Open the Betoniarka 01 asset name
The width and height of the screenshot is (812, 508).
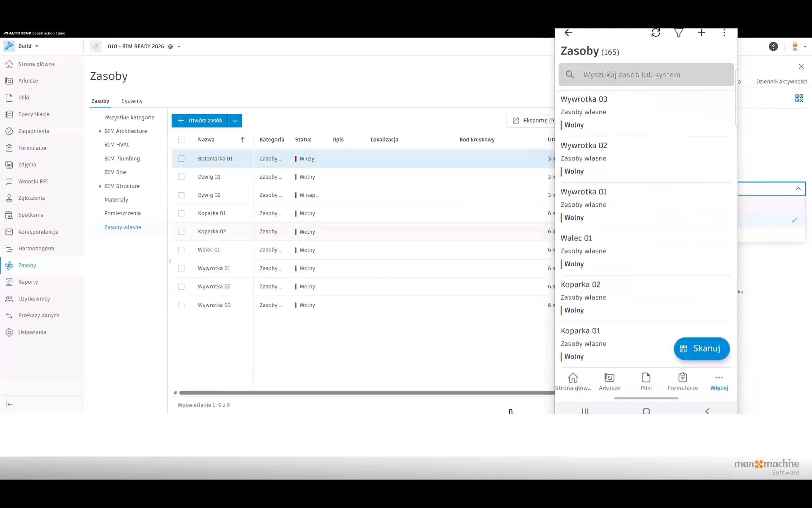point(215,158)
